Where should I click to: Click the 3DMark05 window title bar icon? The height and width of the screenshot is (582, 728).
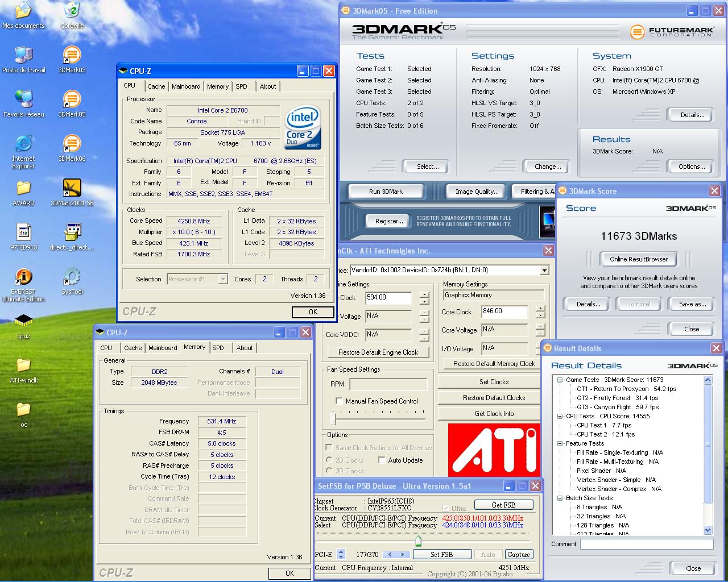click(346, 11)
